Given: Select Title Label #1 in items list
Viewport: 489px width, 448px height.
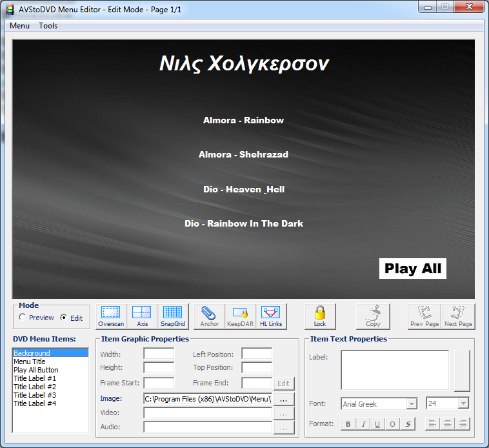Looking at the screenshot, I should 50,378.
